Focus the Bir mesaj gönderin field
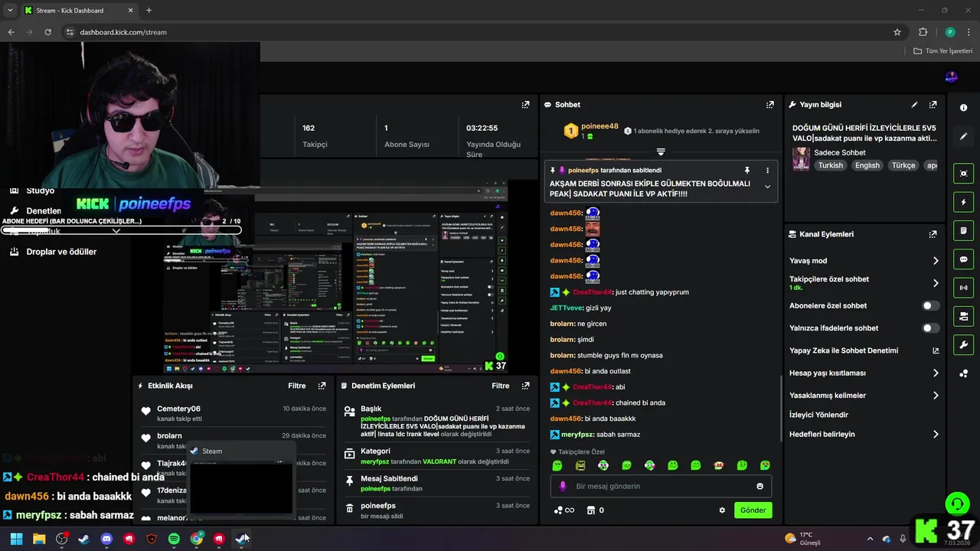This screenshot has width=980, height=551. [661, 486]
